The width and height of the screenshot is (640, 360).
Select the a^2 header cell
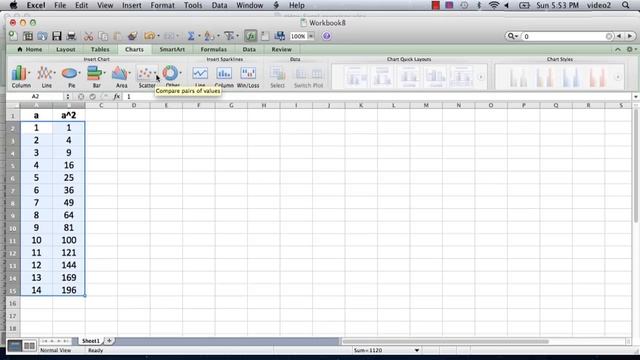click(x=69, y=116)
